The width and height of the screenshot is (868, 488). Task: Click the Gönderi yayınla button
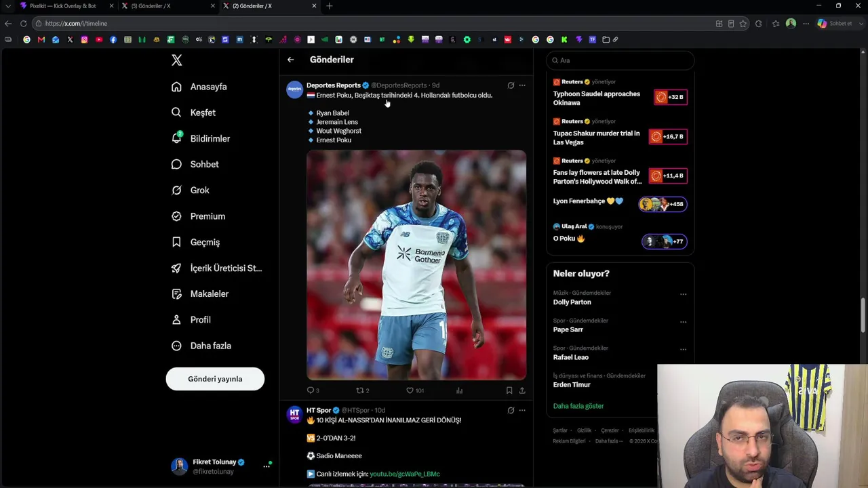[x=215, y=379]
